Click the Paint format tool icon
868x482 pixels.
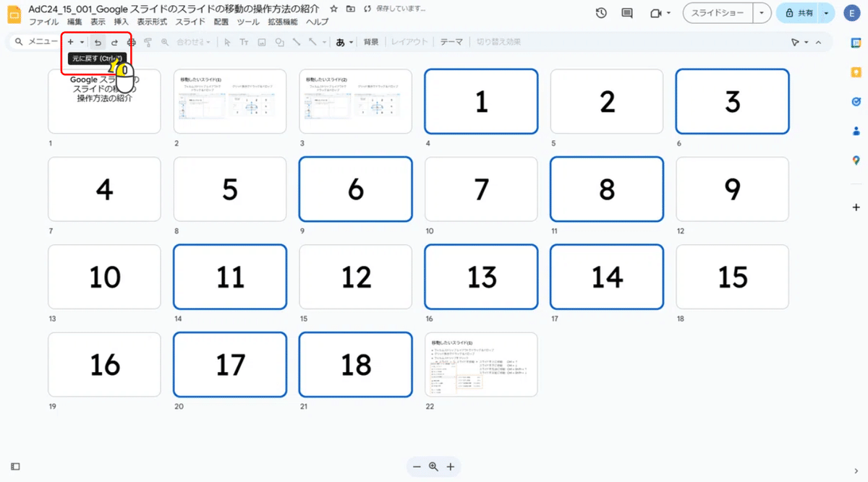tap(149, 42)
